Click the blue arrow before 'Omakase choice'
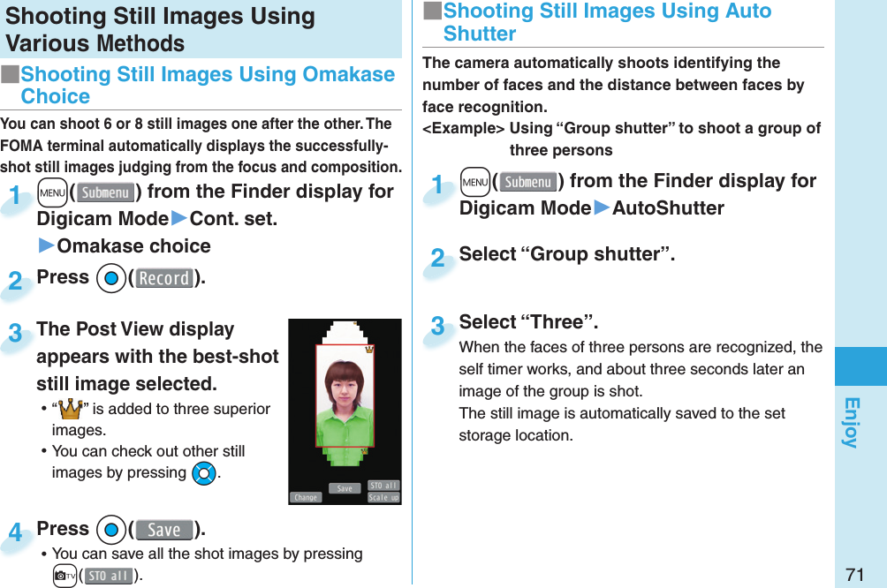887x588 pixels. [x=47, y=246]
